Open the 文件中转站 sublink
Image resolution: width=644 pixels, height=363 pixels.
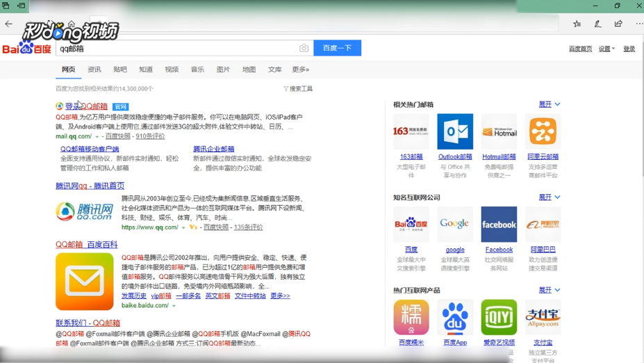point(250,296)
